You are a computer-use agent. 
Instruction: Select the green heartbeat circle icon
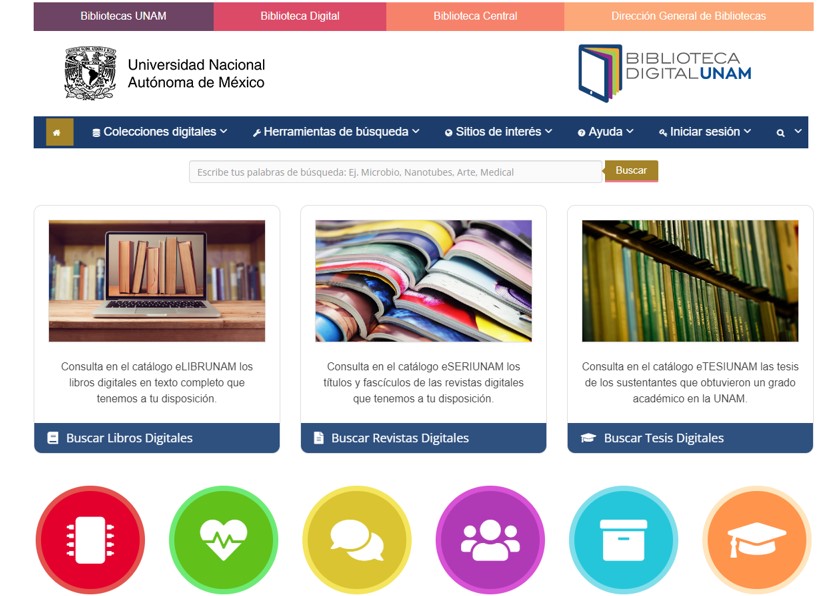(224, 540)
